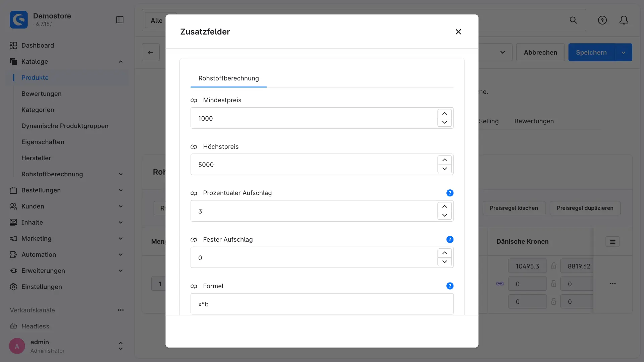The height and width of the screenshot is (362, 644).
Task: Click the back arrow button
Action: point(151,52)
